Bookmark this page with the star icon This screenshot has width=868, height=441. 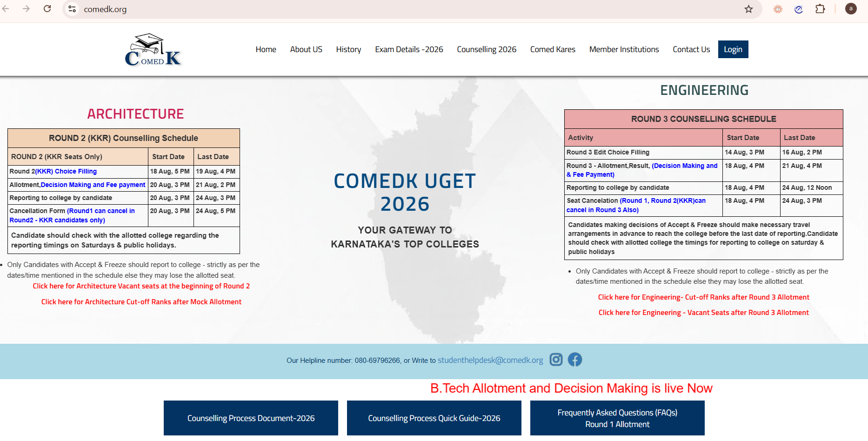(x=748, y=9)
